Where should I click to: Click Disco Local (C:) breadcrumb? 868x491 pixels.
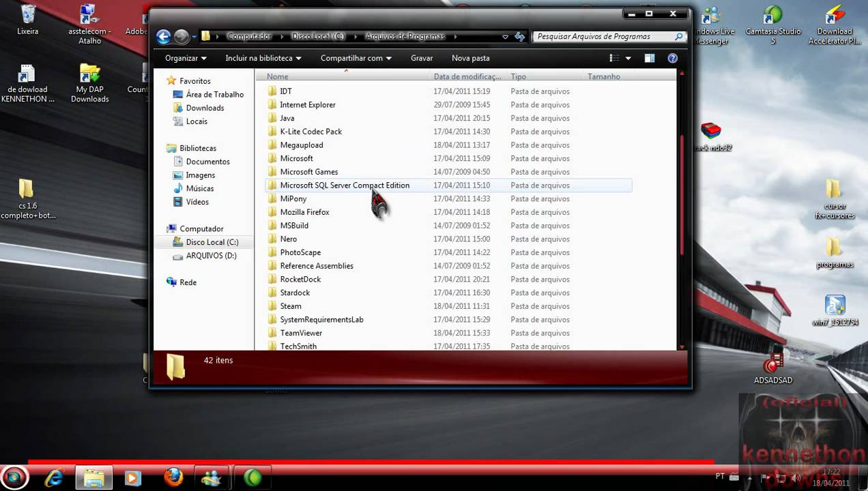(319, 37)
